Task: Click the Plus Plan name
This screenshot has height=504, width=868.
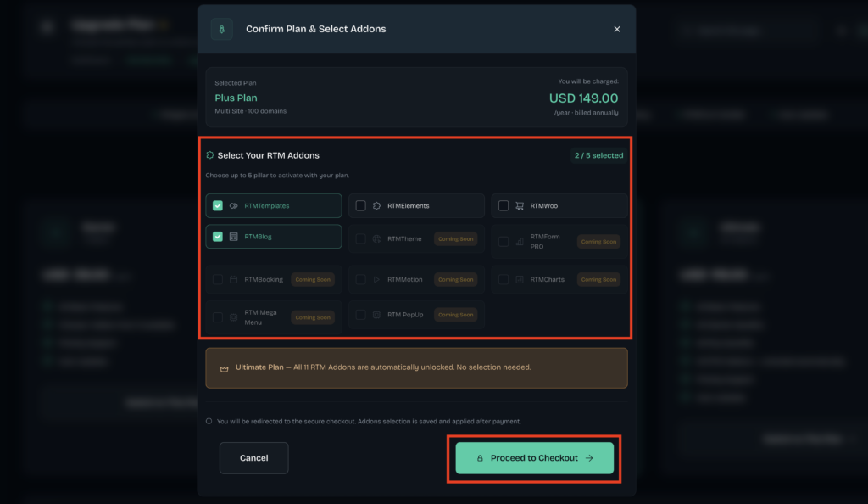Action: (x=236, y=98)
